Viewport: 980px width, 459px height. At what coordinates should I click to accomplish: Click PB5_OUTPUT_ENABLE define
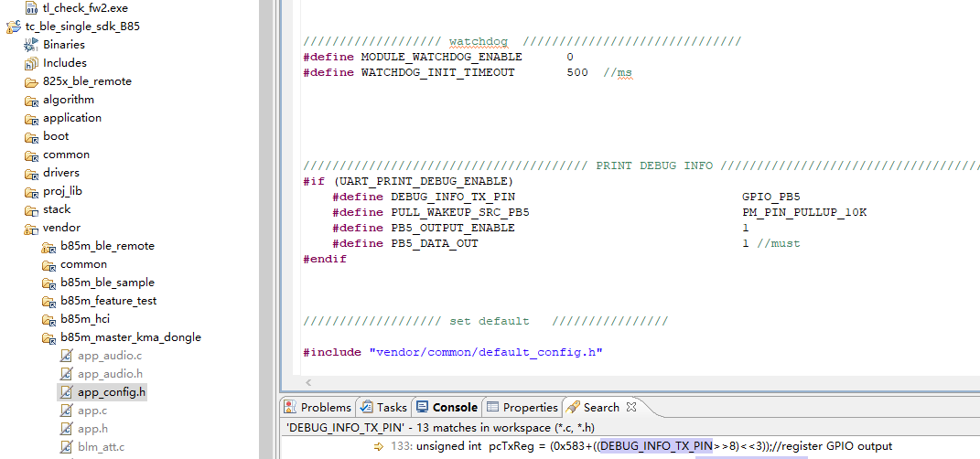[453, 228]
